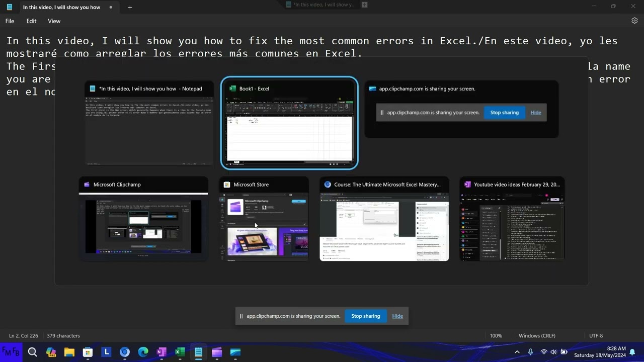Click Hide link in the task switcher thumbnail
This screenshot has height=362, width=644.
[x=536, y=113]
